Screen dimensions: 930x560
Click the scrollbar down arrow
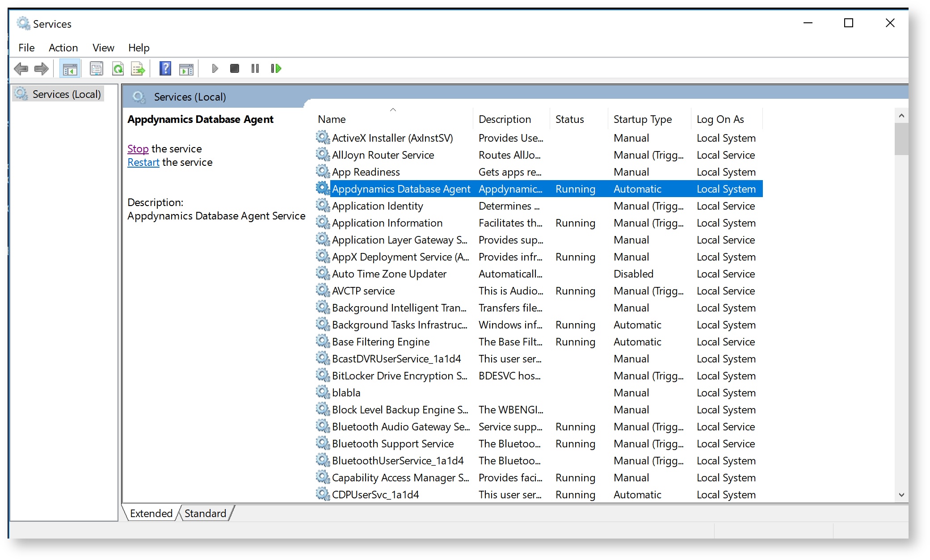point(901,495)
